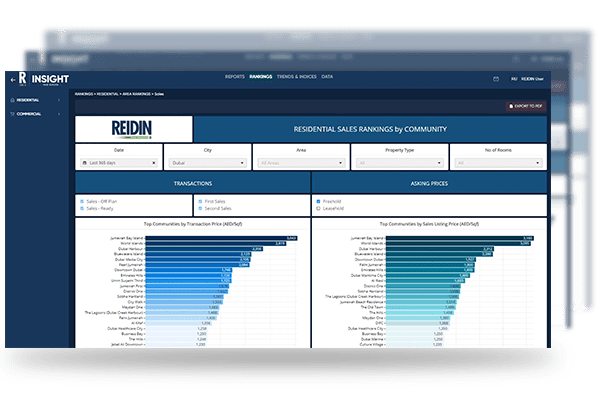The height and width of the screenshot is (418, 615).
Task: Click the REIDIN logo banner
Action: (x=134, y=129)
